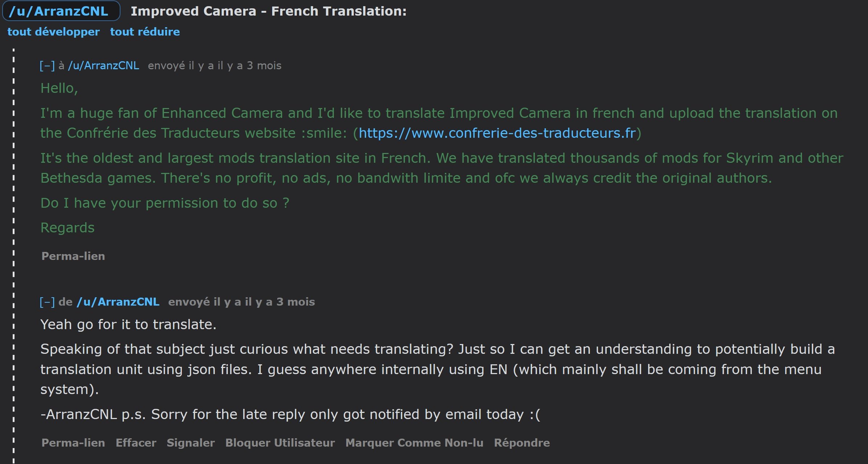Open recipient /u/ArranzCNL profile in first message
The width and height of the screenshot is (868, 464).
tap(103, 66)
